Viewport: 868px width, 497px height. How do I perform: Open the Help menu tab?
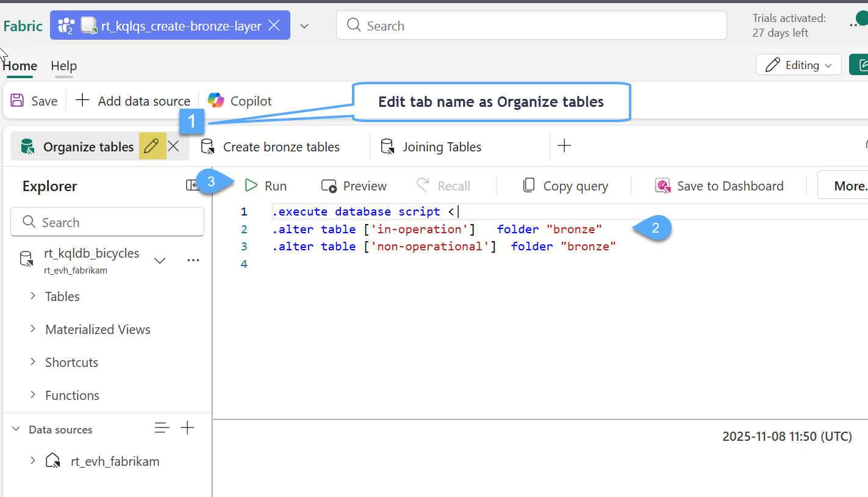point(63,66)
